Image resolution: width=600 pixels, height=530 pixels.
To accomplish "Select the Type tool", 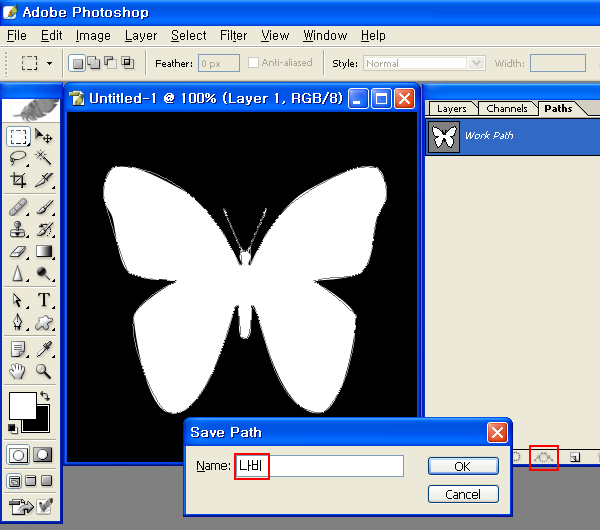I will [44, 300].
